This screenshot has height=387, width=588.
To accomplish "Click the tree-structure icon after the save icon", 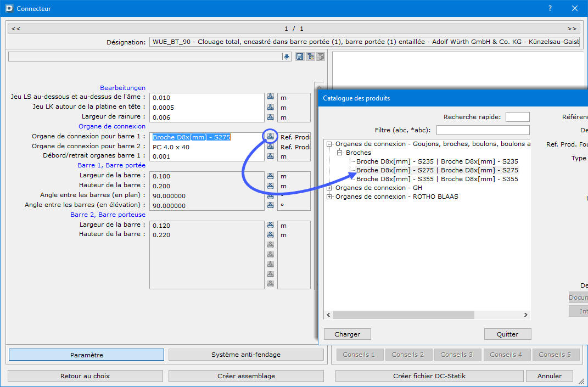I will click(x=310, y=57).
